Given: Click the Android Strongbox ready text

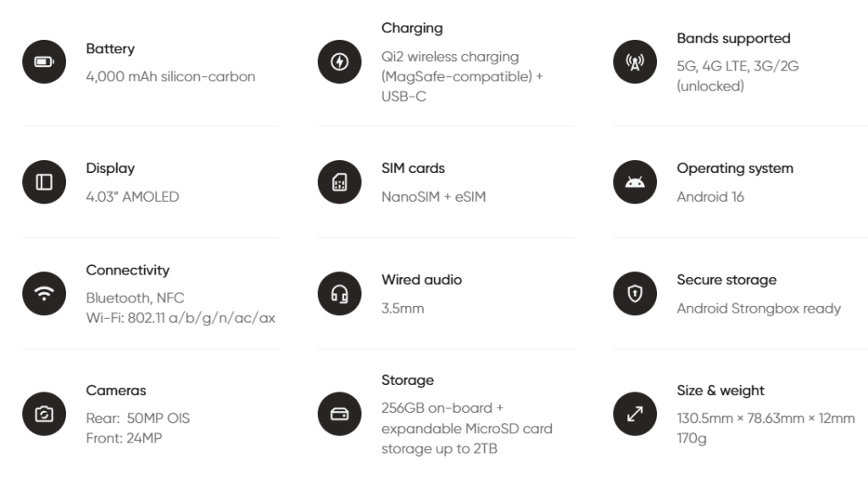Looking at the screenshot, I should pyautogui.click(x=759, y=308).
